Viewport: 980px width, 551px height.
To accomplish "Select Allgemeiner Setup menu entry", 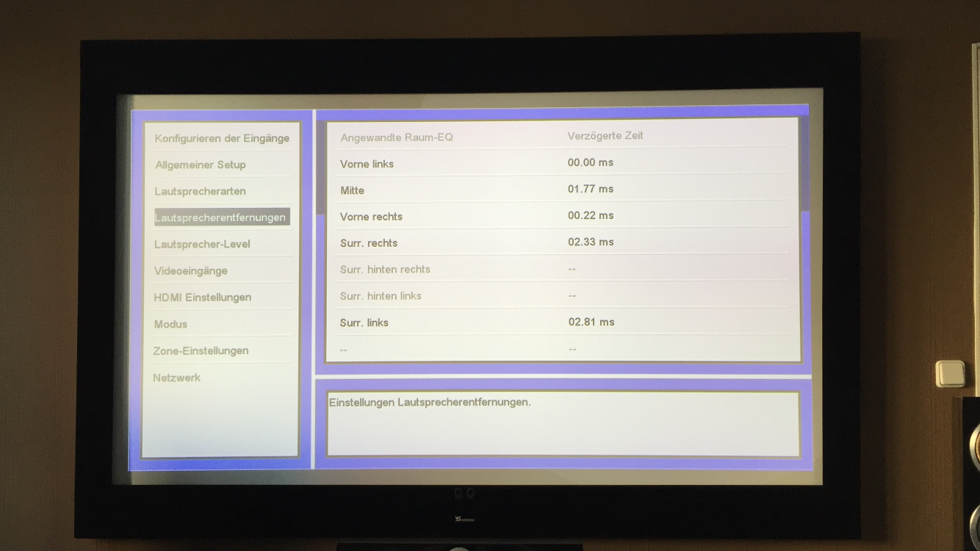I will coord(200,165).
